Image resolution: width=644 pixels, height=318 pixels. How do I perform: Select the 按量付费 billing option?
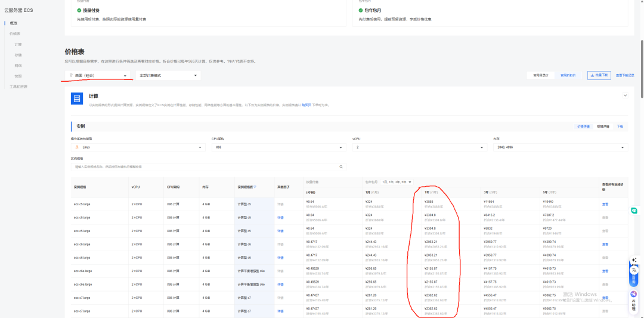click(91, 11)
